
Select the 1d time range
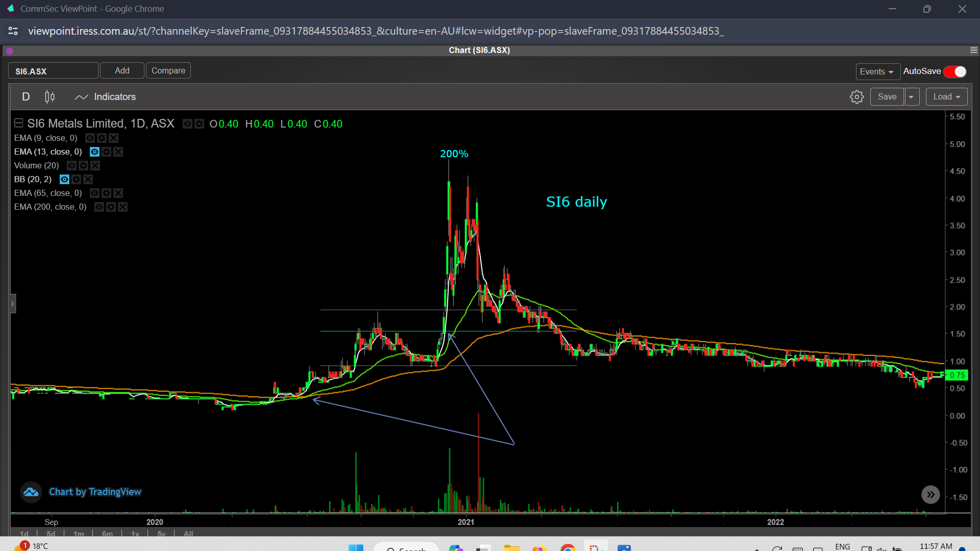pos(24,534)
